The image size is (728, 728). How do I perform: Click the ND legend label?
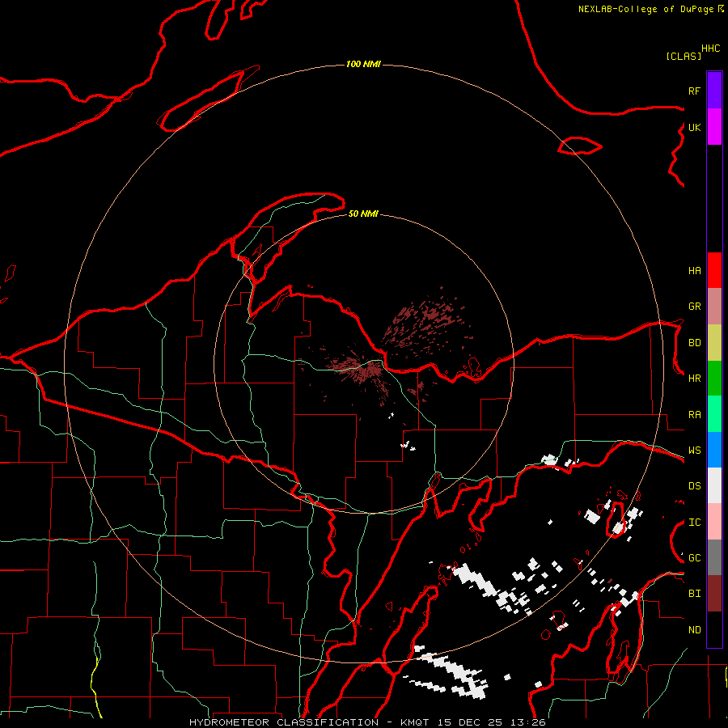point(694,630)
